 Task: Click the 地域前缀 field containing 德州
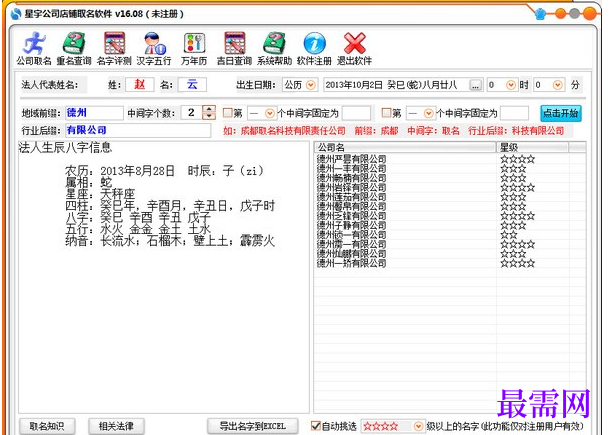pyautogui.click(x=94, y=113)
